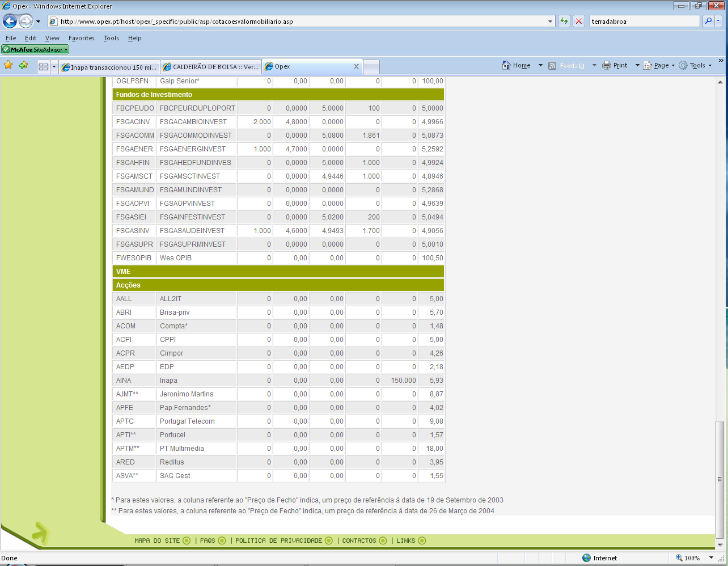
Task: Click the vertical scrollbar thumb
Action: [719, 479]
